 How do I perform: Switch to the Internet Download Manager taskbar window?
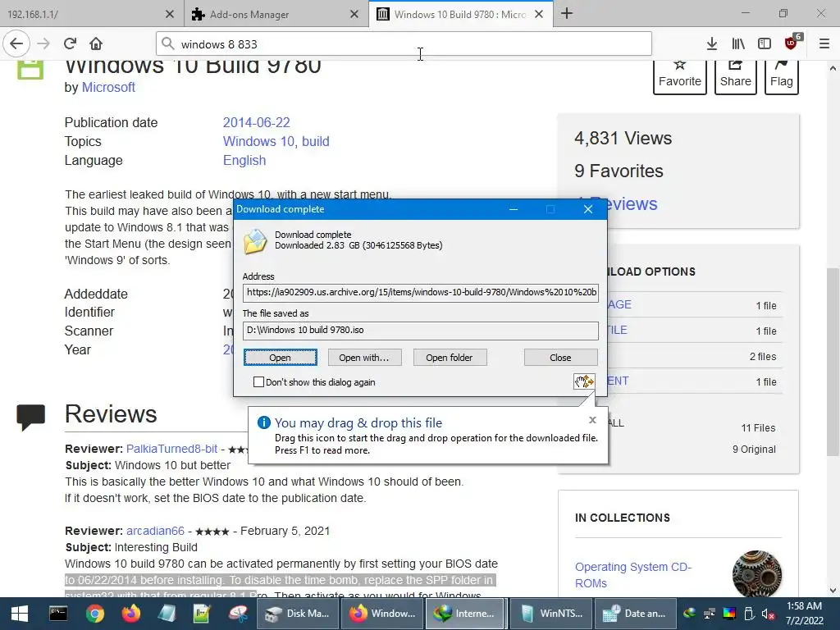point(465,614)
